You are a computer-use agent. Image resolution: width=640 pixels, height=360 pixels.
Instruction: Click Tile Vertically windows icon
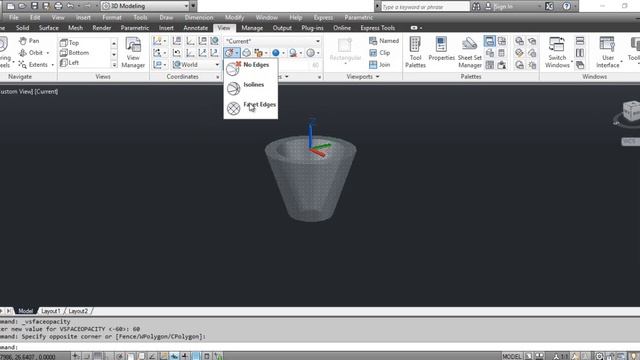pos(580,53)
